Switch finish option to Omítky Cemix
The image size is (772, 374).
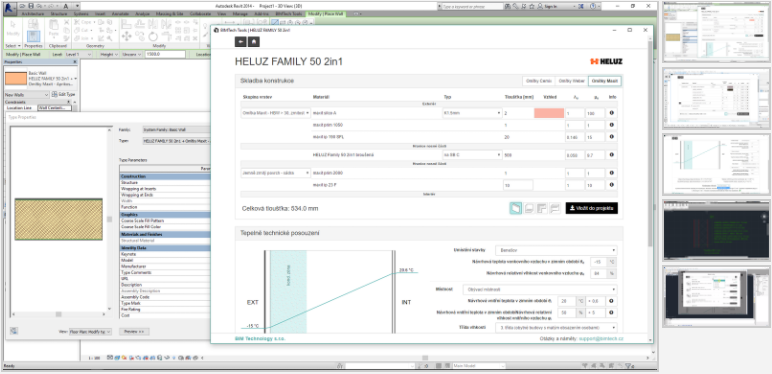[x=538, y=81]
